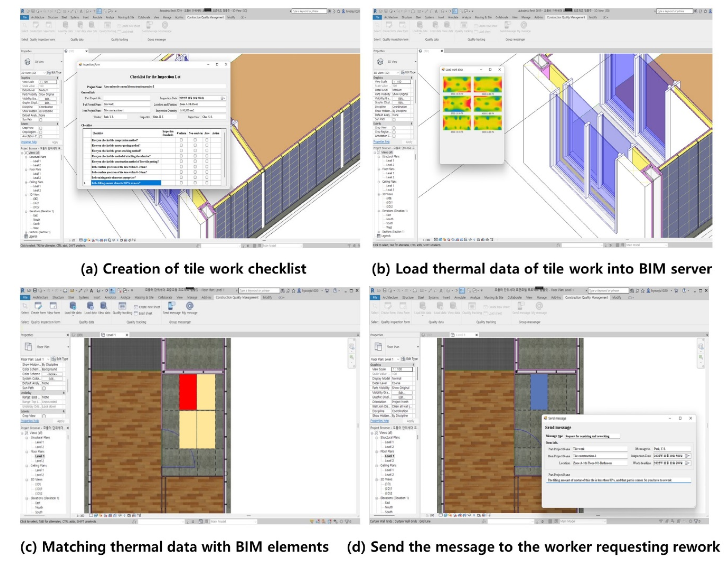
Task: Click View form icon in panel (c) ribbon
Action: coord(53,306)
